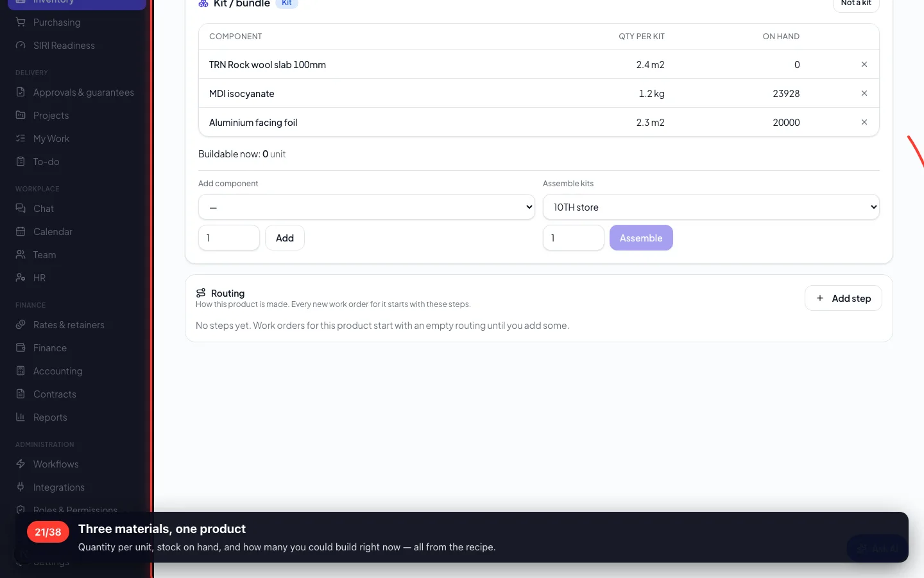Remove TRN Rock wool slab component
The image size is (924, 578).
pos(864,64)
